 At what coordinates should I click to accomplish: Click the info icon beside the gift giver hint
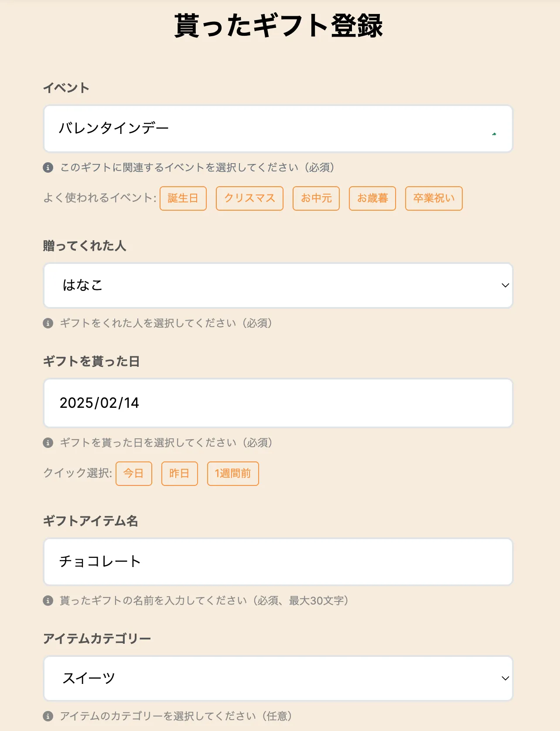[x=49, y=324]
